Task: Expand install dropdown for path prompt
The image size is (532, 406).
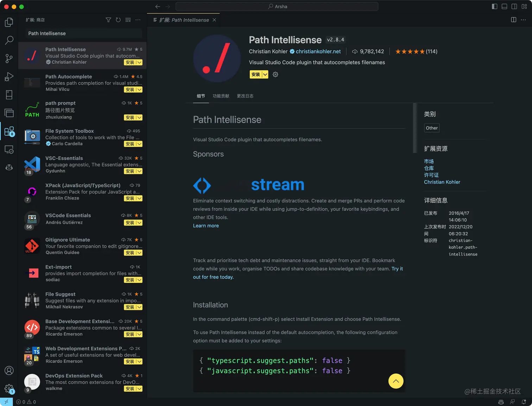Action: point(139,118)
